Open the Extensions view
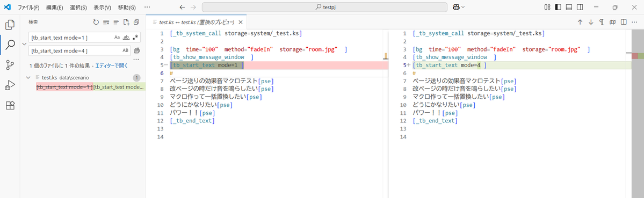Viewport: 644px width, 198px height. pos(10,105)
